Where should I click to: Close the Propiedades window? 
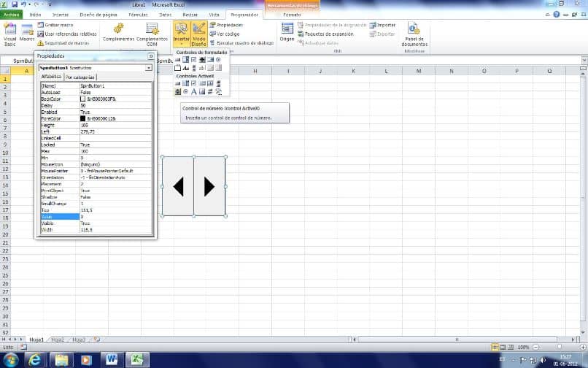coord(151,56)
